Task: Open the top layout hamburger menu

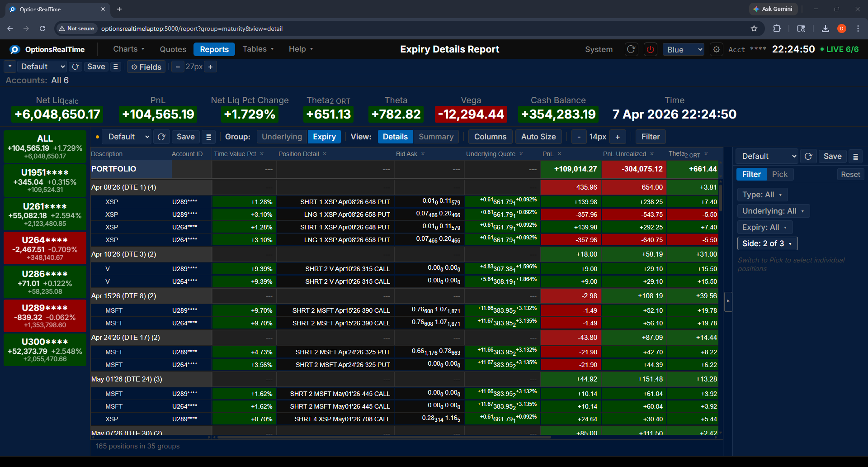Action: click(116, 67)
